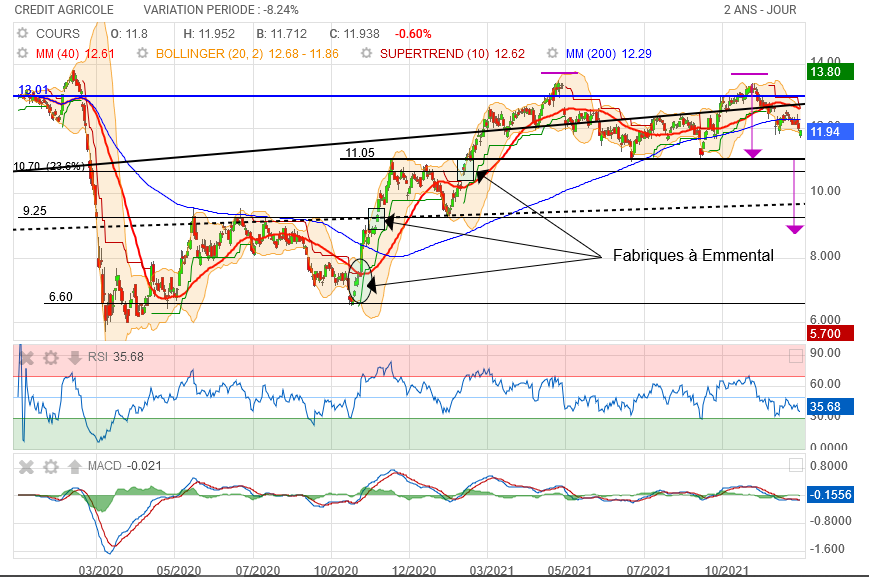The width and height of the screenshot is (869, 577).
Task: Click the CREDIT AGRICOLE title
Action: coord(64,10)
